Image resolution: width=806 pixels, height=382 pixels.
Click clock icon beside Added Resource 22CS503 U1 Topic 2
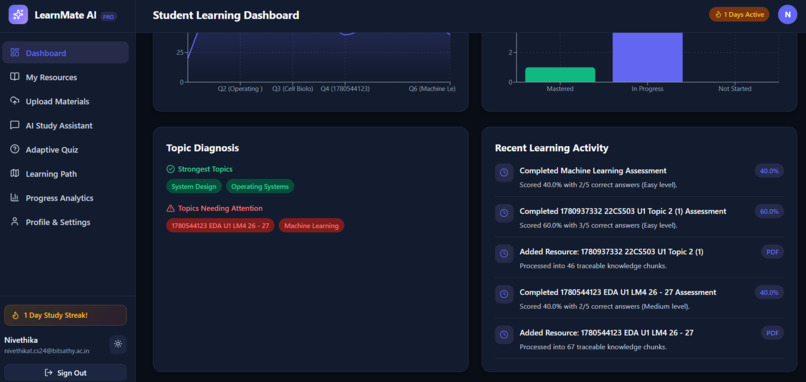[x=504, y=253]
